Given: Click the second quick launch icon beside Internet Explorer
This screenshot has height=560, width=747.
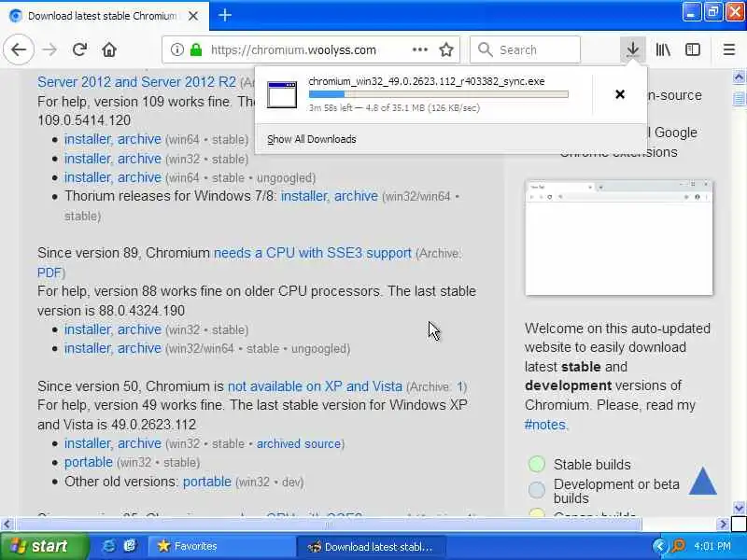Looking at the screenshot, I should 130,546.
